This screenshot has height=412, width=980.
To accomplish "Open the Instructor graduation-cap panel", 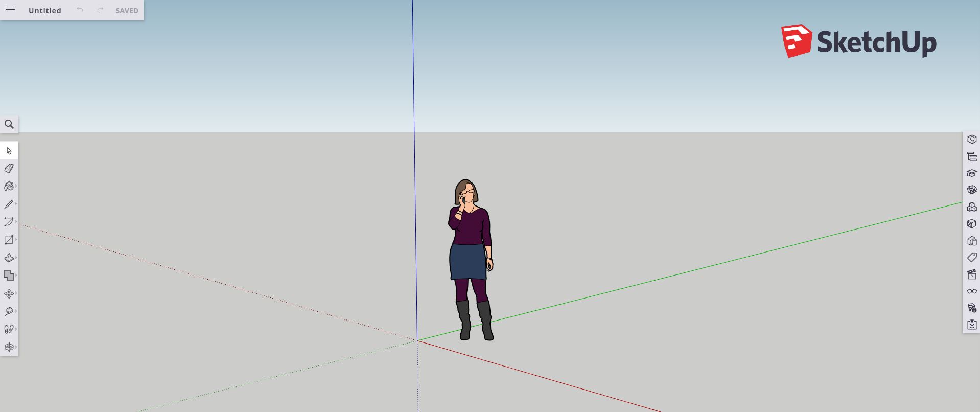I will tap(972, 173).
